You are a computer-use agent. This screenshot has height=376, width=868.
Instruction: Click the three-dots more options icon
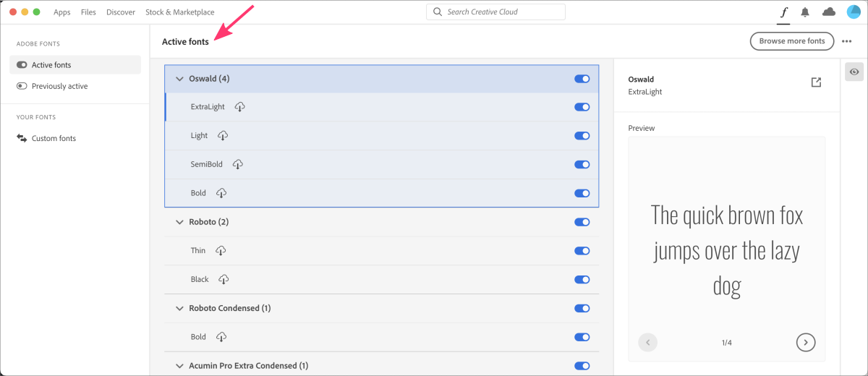coord(847,41)
